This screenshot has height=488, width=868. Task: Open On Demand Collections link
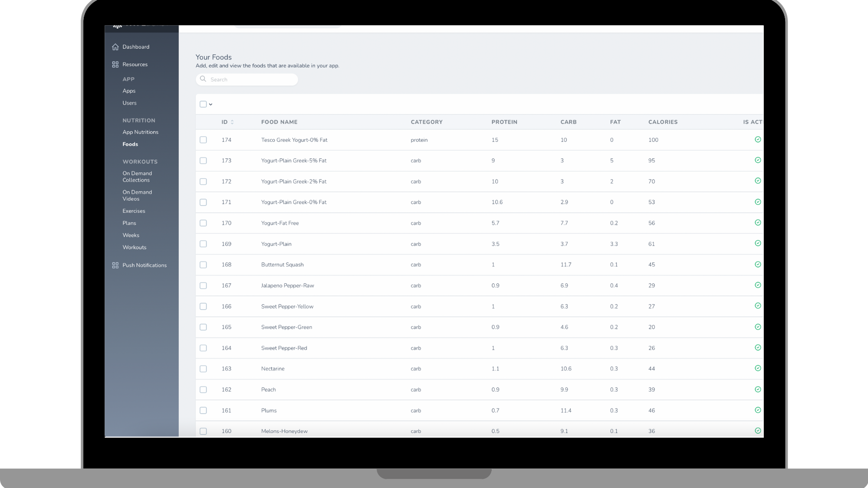point(137,177)
